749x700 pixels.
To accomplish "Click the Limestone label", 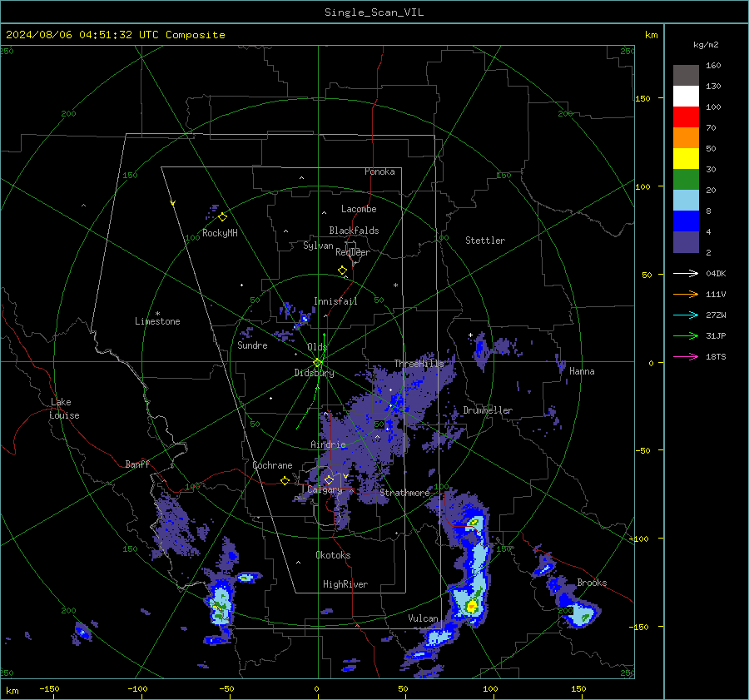I will tap(157, 321).
